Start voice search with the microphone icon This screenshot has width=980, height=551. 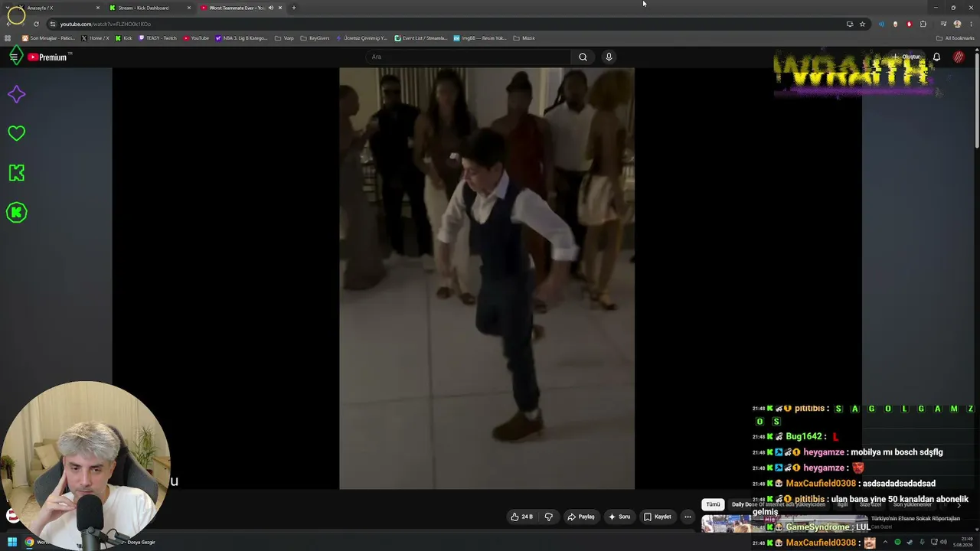click(609, 57)
